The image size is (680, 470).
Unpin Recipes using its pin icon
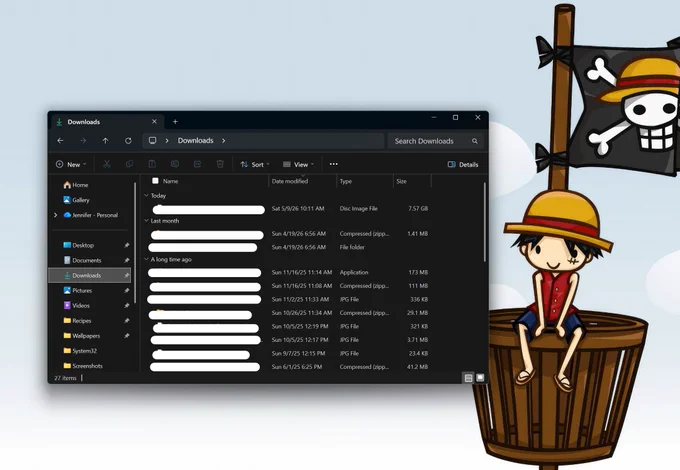[x=127, y=321]
